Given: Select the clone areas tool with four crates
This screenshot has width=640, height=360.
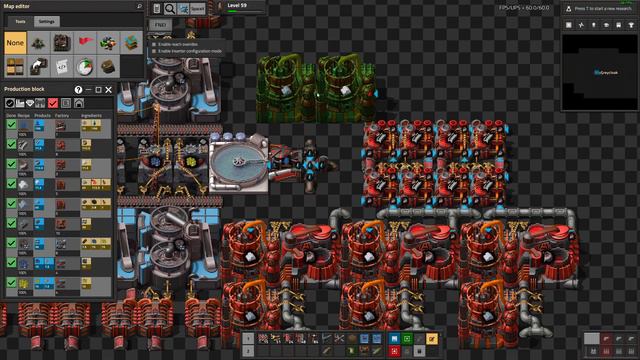Looking at the screenshot, I should [x=16, y=67].
